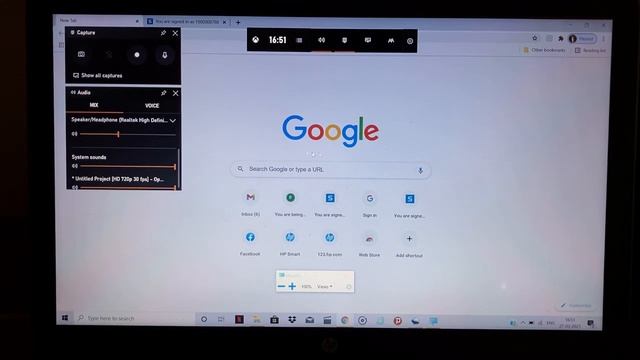Pin the Audio widget
Image resolution: width=640 pixels, height=360 pixels.
click(163, 93)
